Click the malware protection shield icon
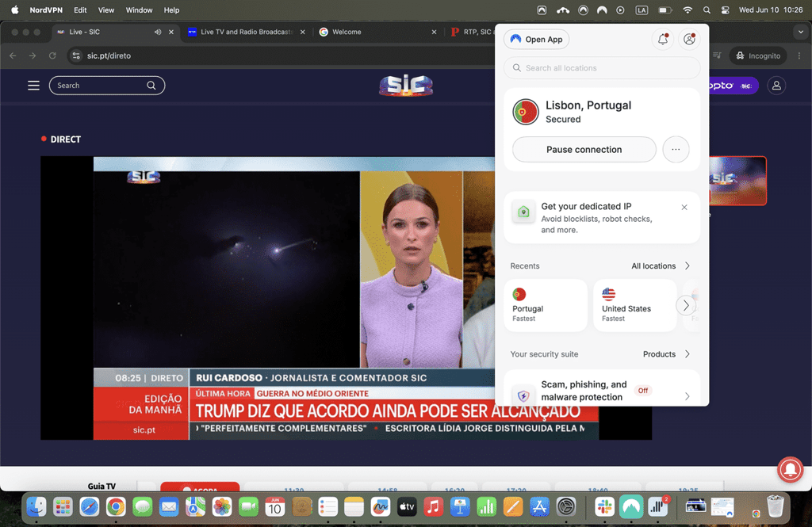This screenshot has height=527, width=812. point(523,396)
